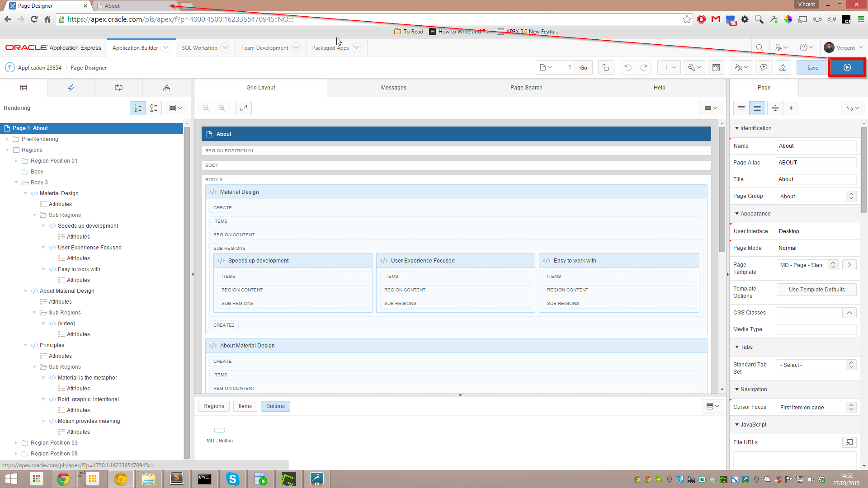Screen dimensions: 868x488
Task: Click the Undo icon
Action: (627, 67)
